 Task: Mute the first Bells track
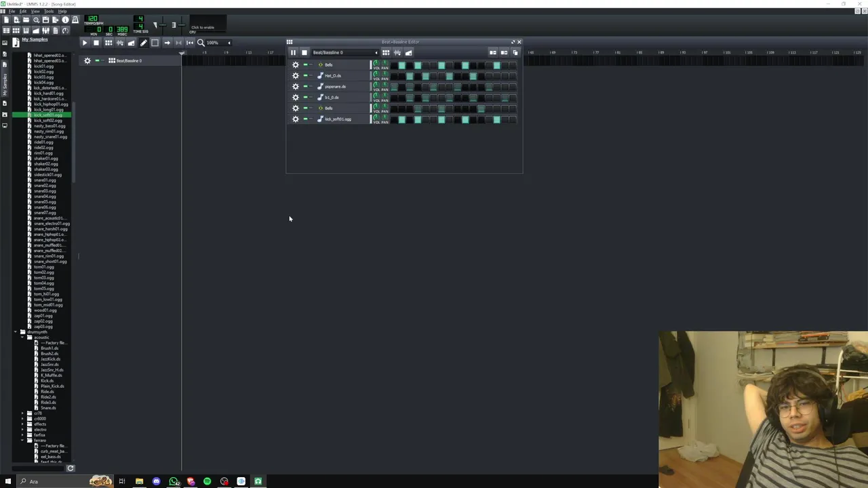[x=305, y=64]
